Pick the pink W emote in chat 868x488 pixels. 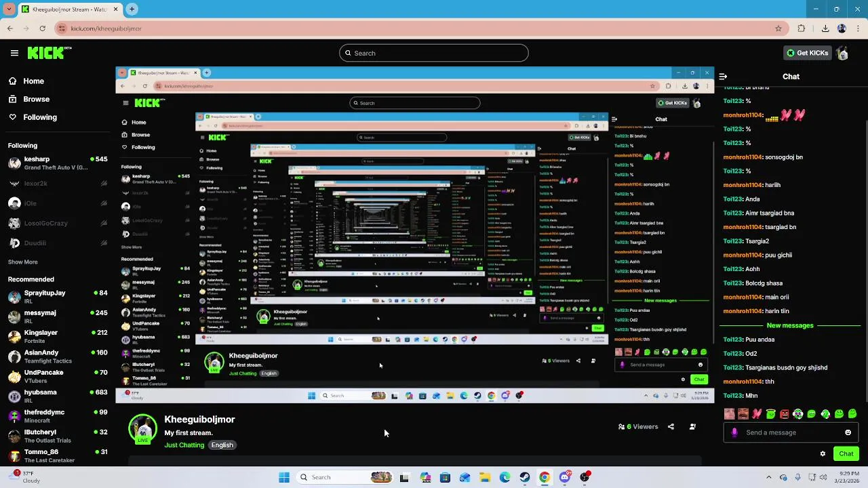tap(757, 413)
